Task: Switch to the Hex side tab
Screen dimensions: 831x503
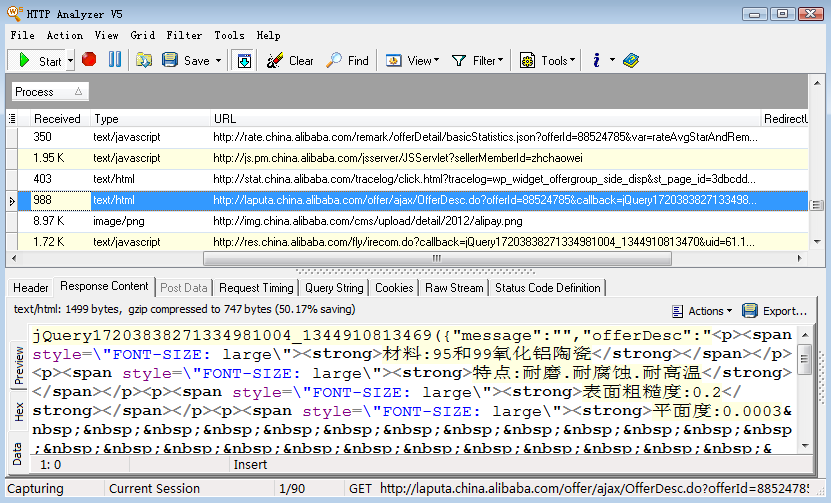Action: tap(19, 412)
